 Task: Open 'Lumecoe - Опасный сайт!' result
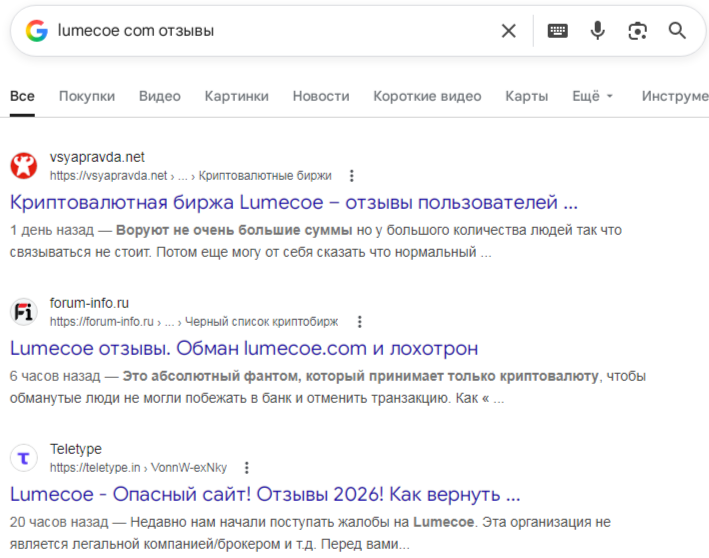point(265,495)
